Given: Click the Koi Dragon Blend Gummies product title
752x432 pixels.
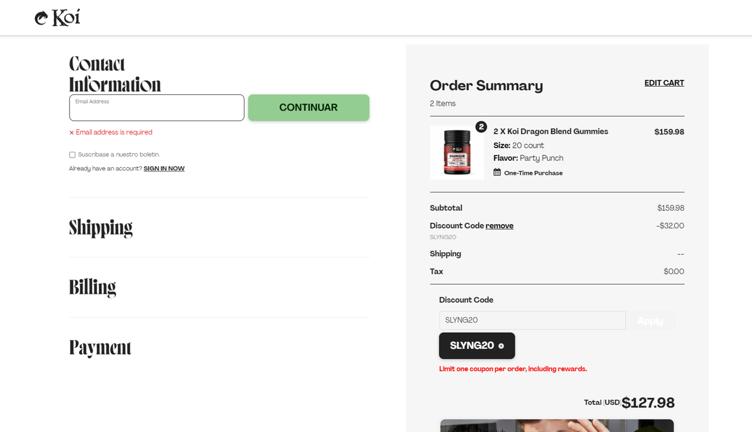Looking at the screenshot, I should point(551,132).
